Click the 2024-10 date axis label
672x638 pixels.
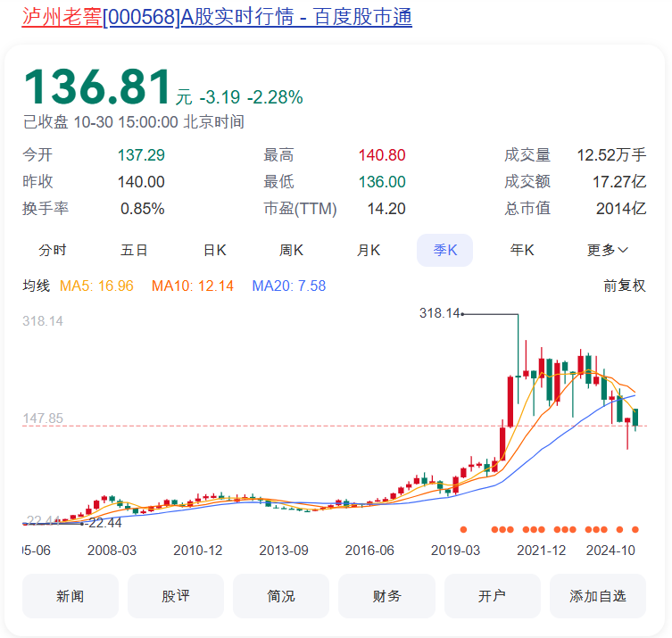click(x=610, y=551)
